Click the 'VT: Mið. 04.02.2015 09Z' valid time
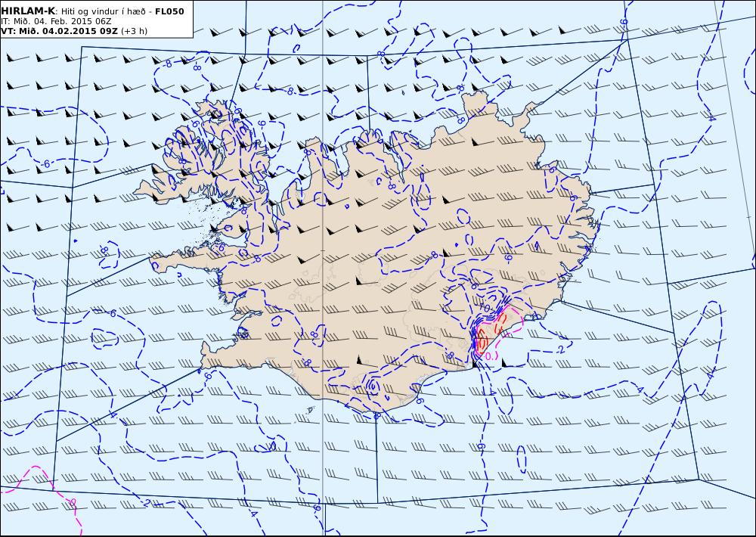 [59, 31]
